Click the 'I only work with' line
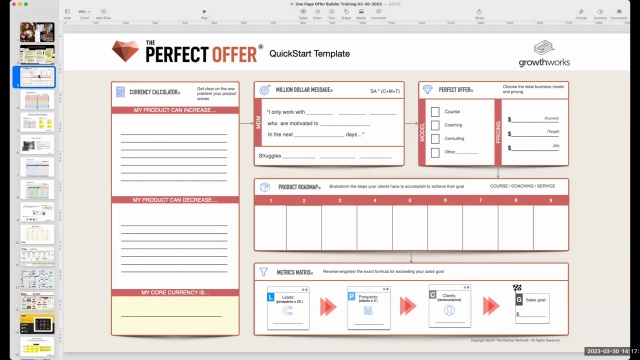The image size is (640, 360). [331, 112]
